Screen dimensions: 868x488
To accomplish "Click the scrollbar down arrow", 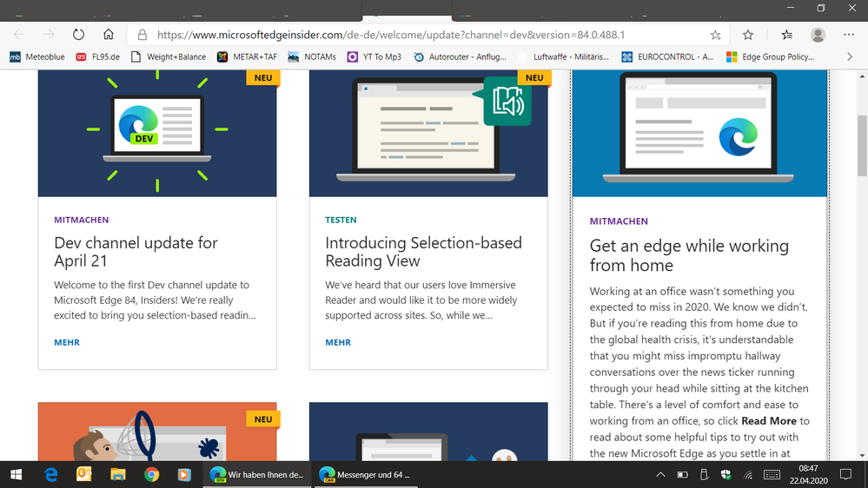I will point(862,455).
